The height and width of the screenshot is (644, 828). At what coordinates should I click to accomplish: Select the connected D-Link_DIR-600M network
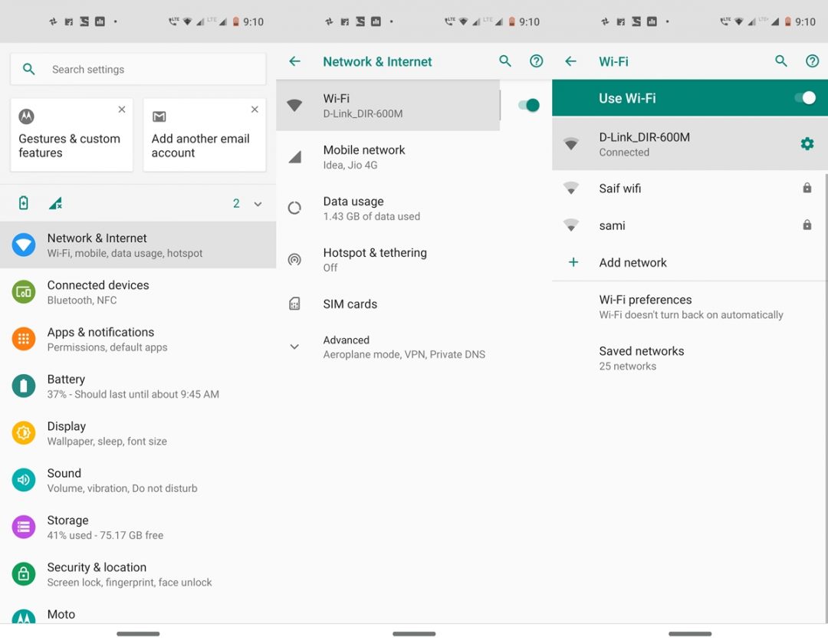coord(690,143)
